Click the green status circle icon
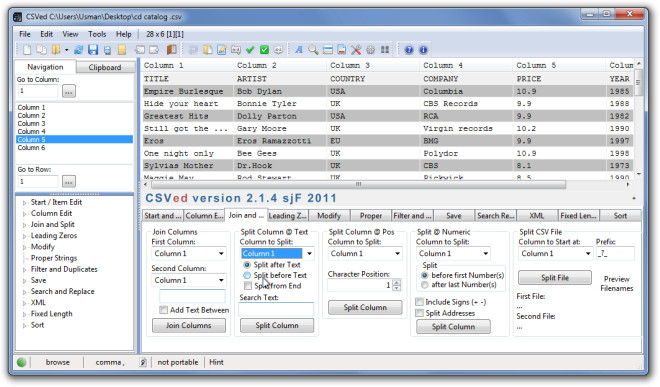 click(x=21, y=362)
